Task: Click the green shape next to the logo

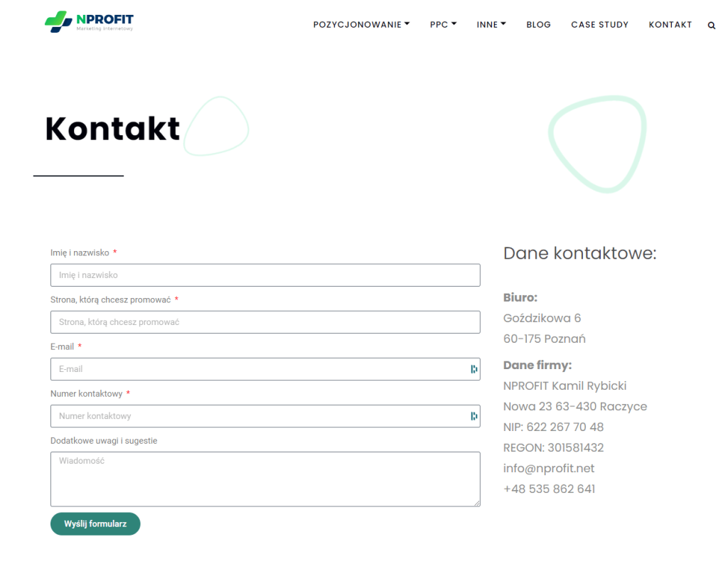Action: [x=55, y=19]
